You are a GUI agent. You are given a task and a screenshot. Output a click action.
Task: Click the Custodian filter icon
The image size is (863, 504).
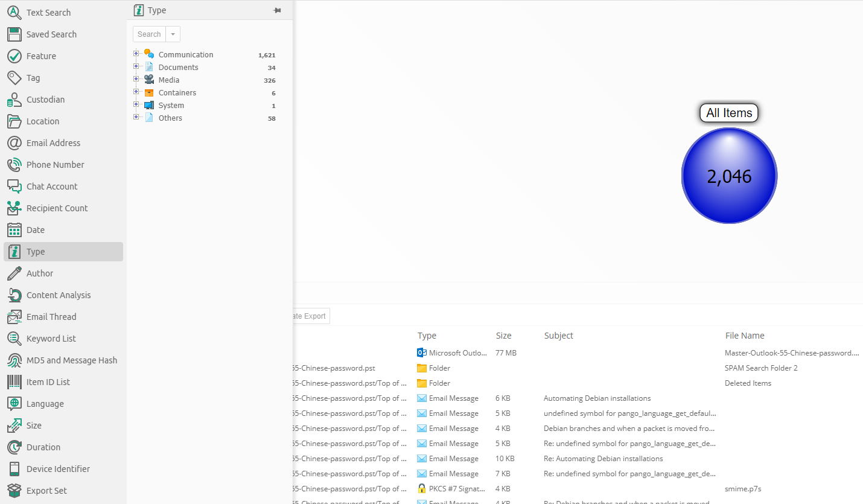click(x=14, y=100)
